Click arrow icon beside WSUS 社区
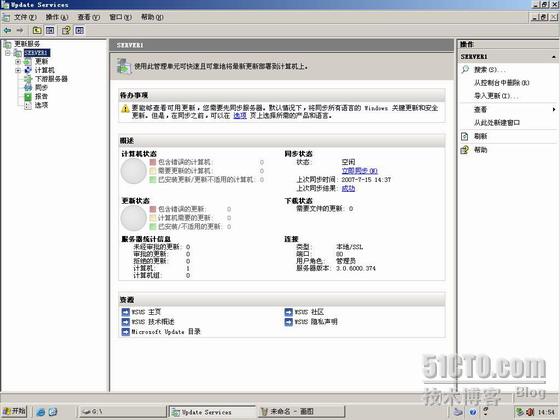 pyautogui.click(x=289, y=312)
